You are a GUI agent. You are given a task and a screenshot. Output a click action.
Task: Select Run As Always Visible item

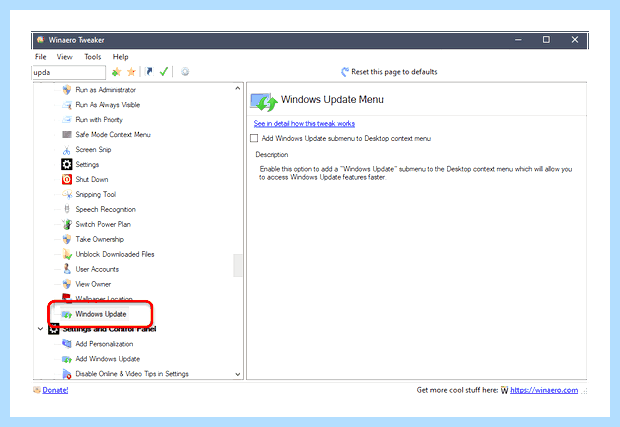coord(108,105)
